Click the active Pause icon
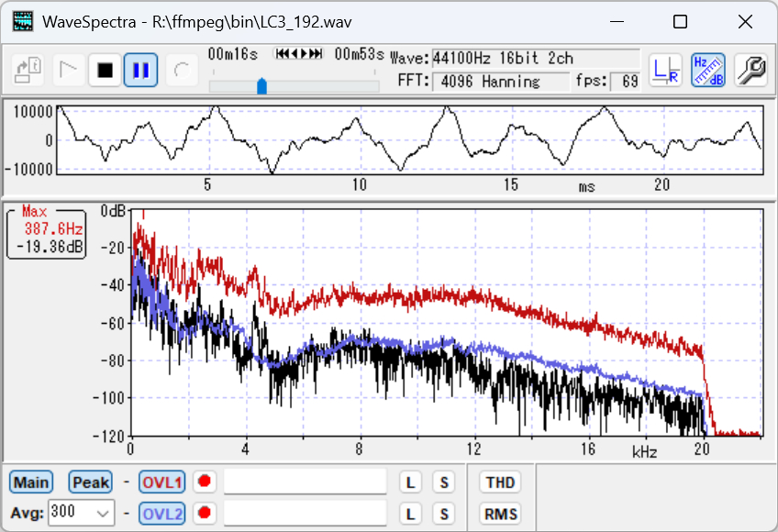 [x=139, y=69]
